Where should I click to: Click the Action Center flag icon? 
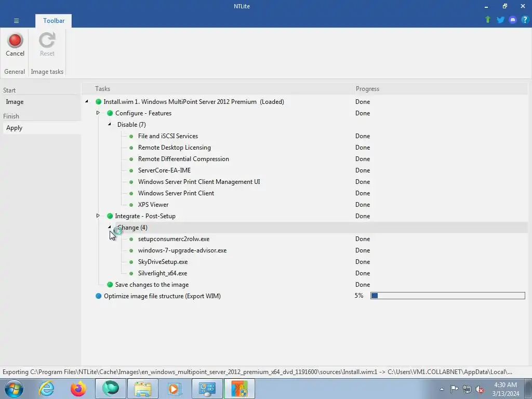pyautogui.click(x=454, y=389)
